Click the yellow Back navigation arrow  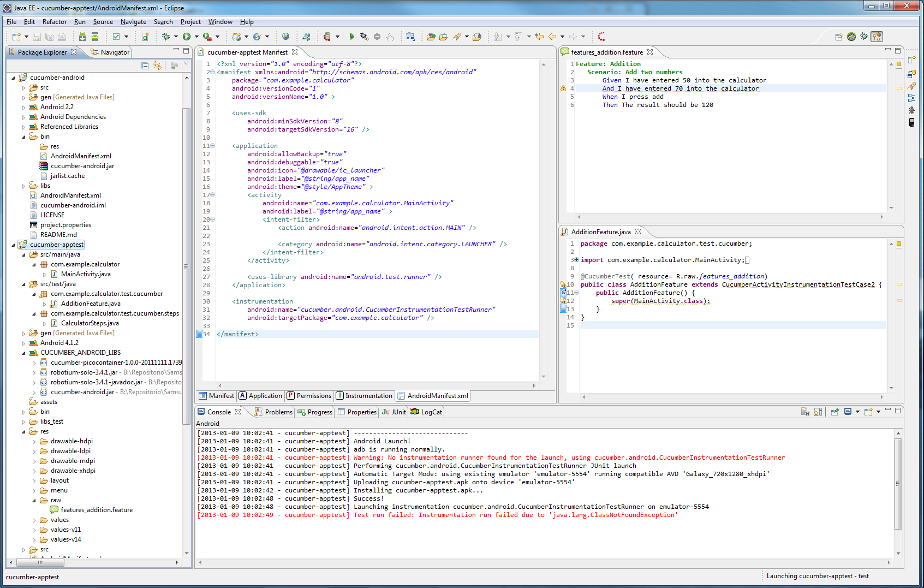point(552,37)
